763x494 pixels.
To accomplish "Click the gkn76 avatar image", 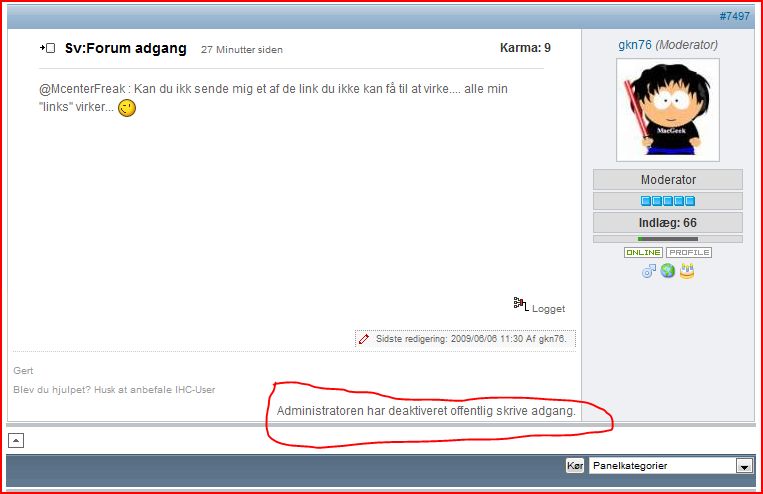I will pos(667,110).
